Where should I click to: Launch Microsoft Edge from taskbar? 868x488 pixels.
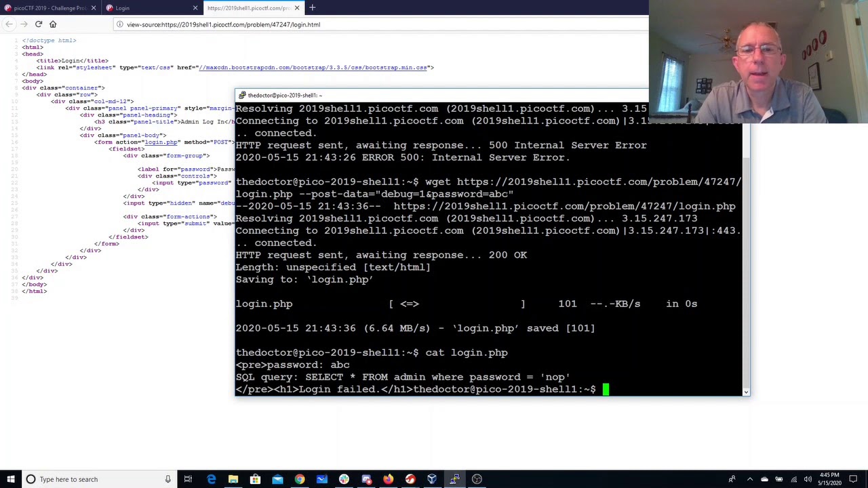[x=211, y=479]
